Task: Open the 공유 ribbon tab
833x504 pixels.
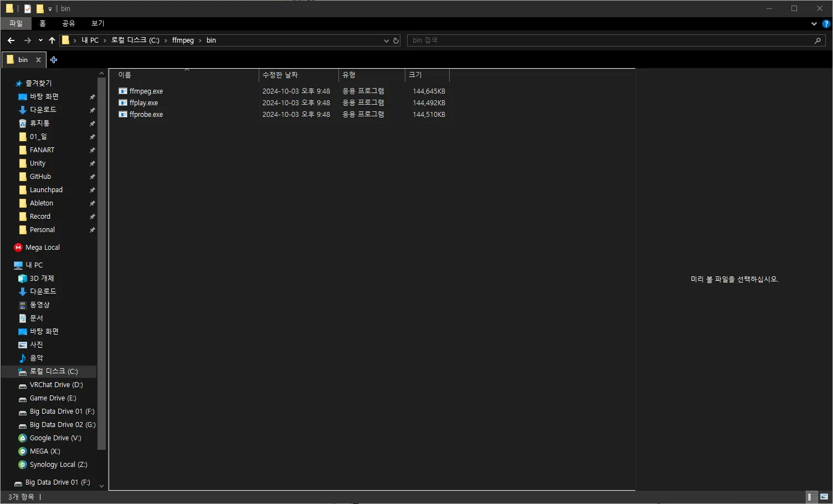Action: point(69,23)
